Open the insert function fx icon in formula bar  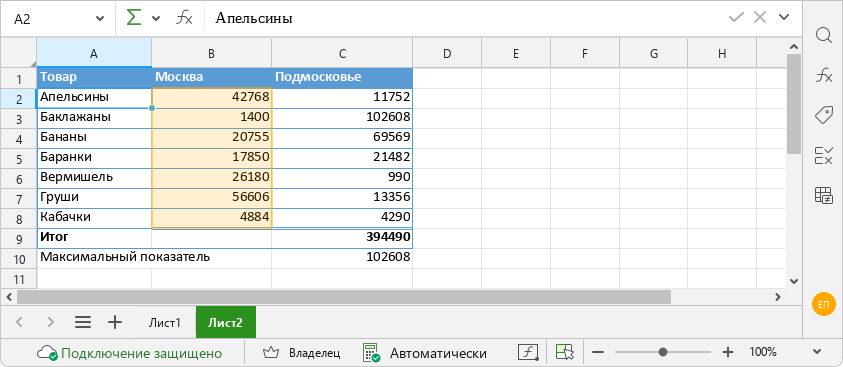pyautogui.click(x=184, y=18)
